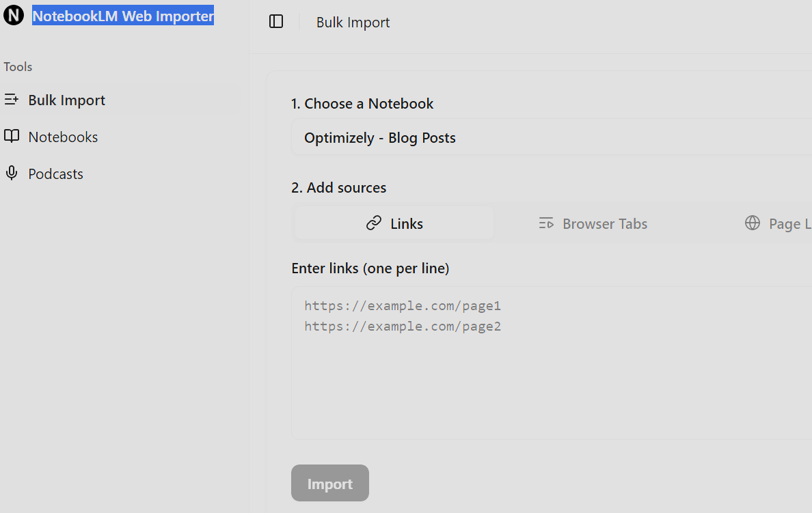812x513 pixels.
Task: Toggle the sidebar panel icon
Action: pos(276,22)
